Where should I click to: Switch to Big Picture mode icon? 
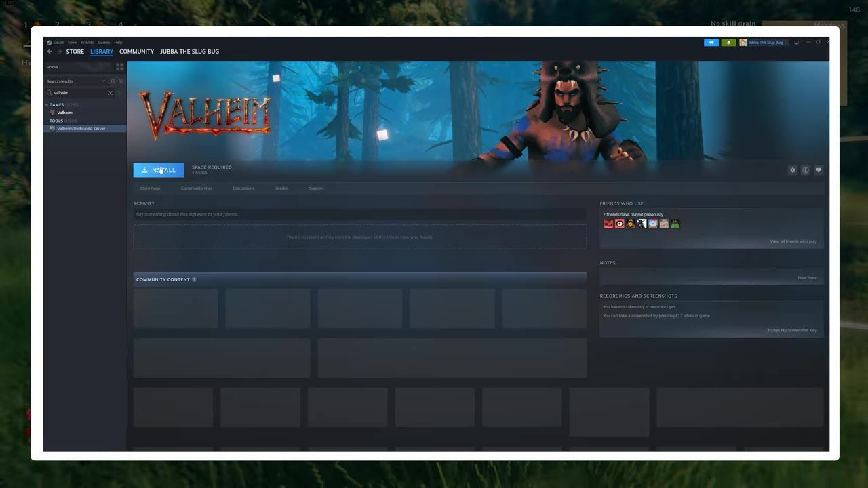(x=797, y=43)
